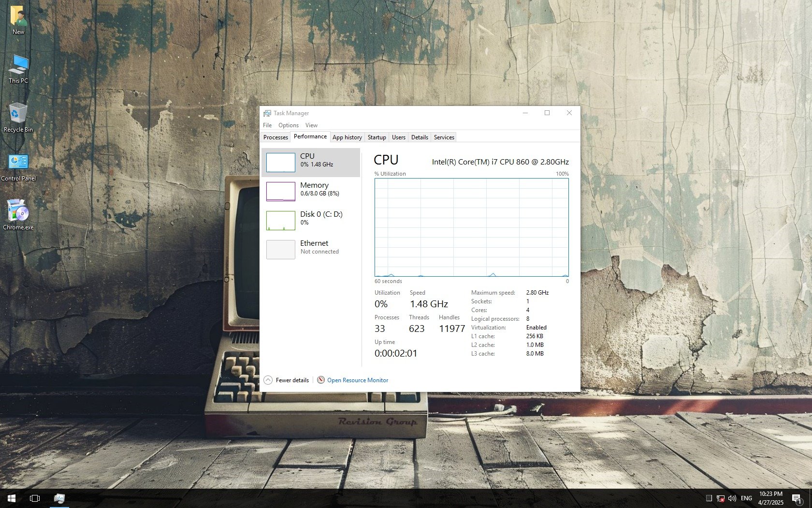The height and width of the screenshot is (508, 812).
Task: Collapse to Fewer details
Action: coord(286,380)
